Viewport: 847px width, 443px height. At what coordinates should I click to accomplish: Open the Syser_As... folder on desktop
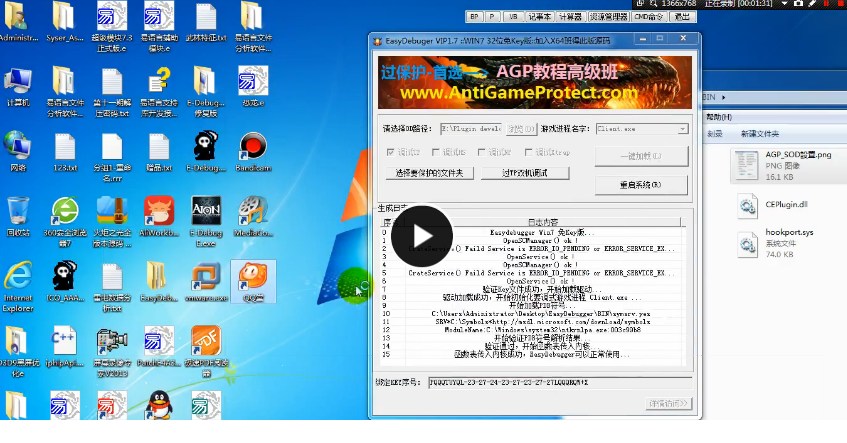pyautogui.click(x=65, y=22)
